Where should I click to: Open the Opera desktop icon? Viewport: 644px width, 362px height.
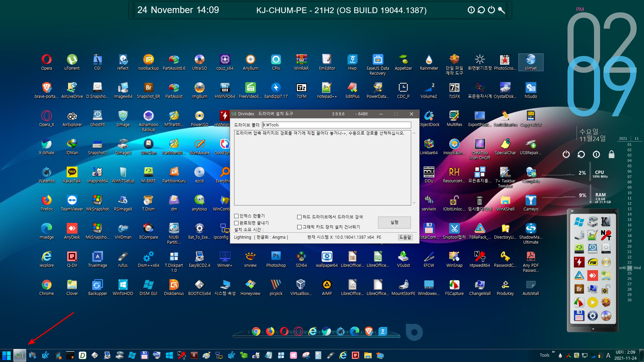pos(47,62)
